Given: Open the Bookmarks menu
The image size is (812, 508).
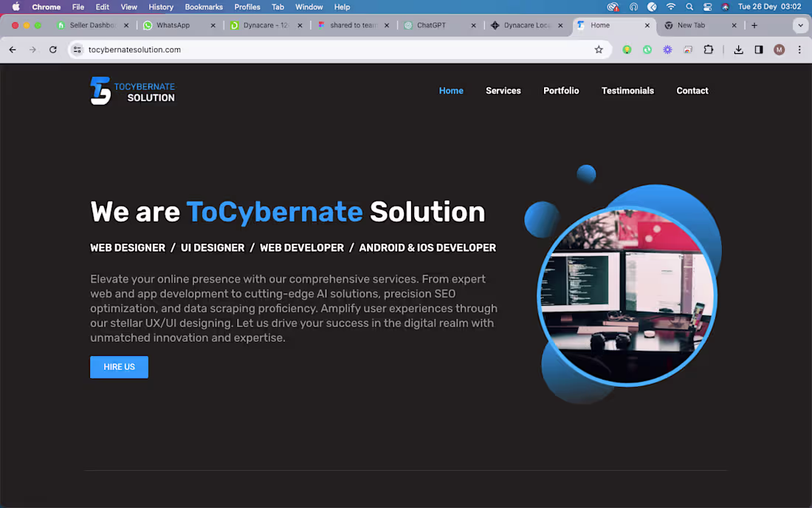Looking at the screenshot, I should click(x=204, y=7).
